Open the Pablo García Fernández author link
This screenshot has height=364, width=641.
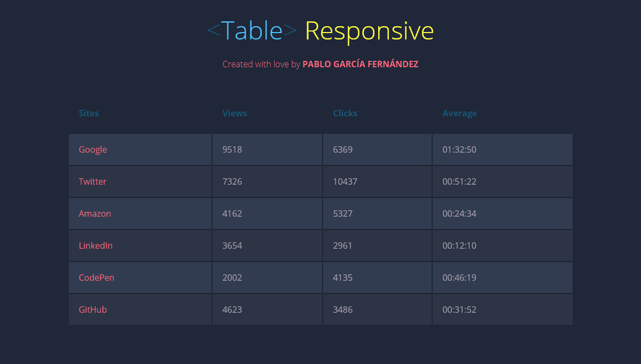point(361,64)
